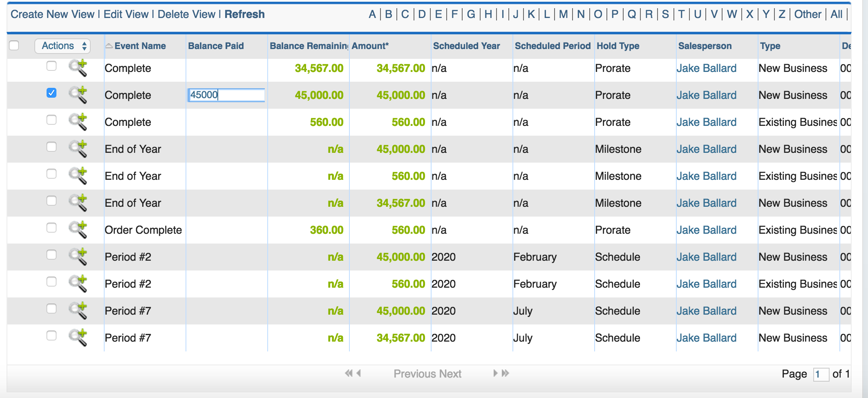View details icon for the Period #2 February 45,000.00 row
The width and height of the screenshot is (868, 398).
pos(78,257)
